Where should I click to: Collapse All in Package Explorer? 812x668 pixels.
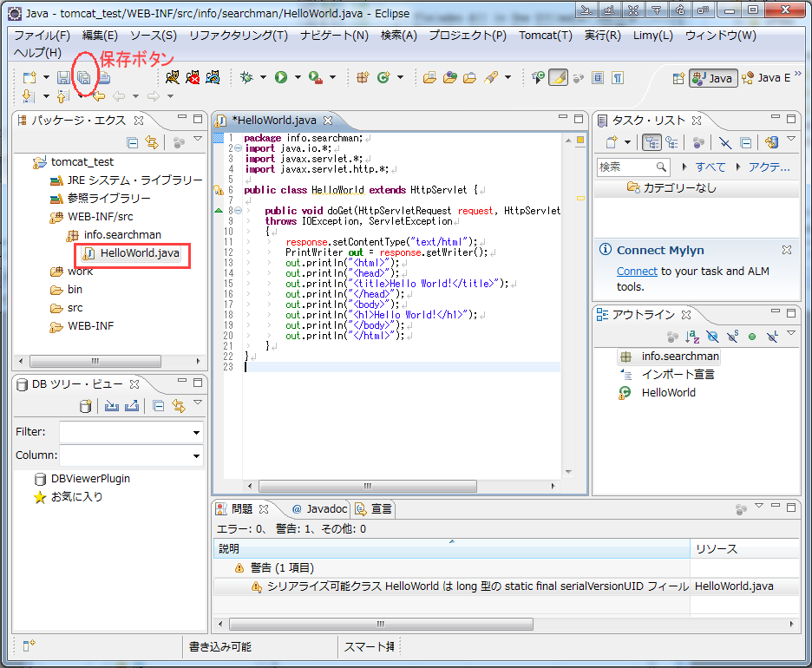(x=133, y=142)
